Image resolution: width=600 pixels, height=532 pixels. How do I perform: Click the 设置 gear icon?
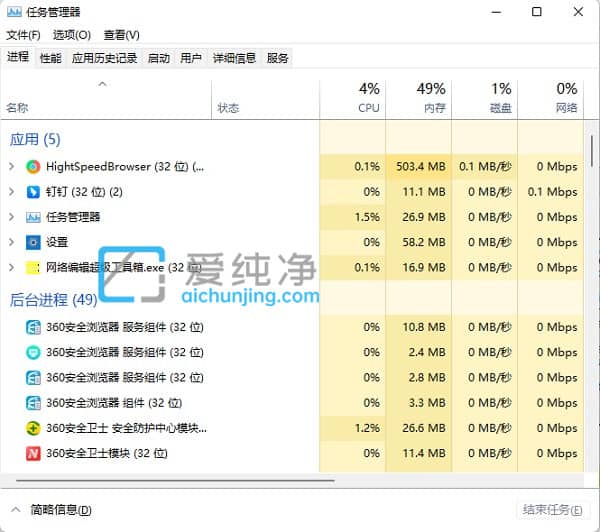33,242
